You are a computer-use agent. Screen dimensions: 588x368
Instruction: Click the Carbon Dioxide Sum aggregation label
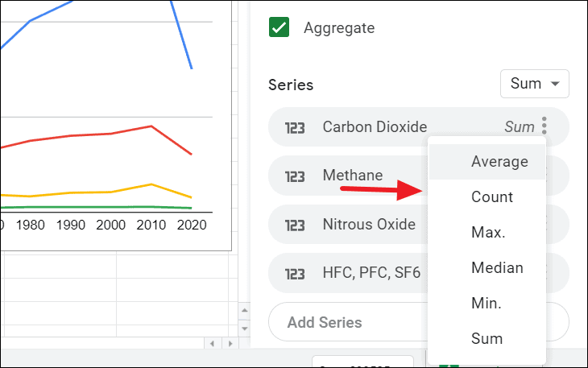click(x=519, y=127)
